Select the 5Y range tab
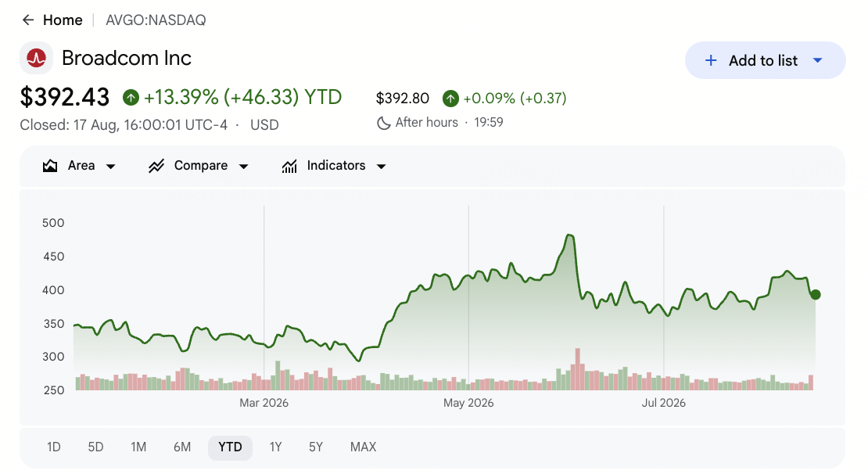The height and width of the screenshot is (474, 868). [x=316, y=447]
